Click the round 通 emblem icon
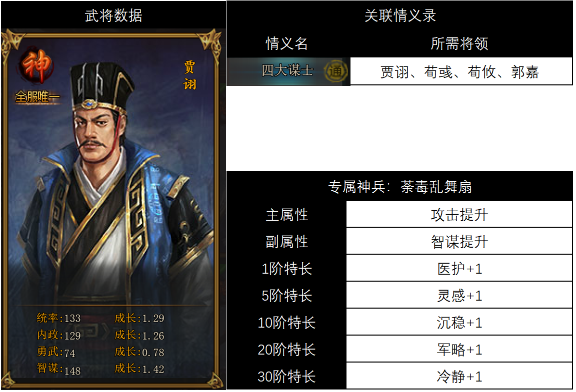This screenshot has width=576, height=392. point(335,71)
